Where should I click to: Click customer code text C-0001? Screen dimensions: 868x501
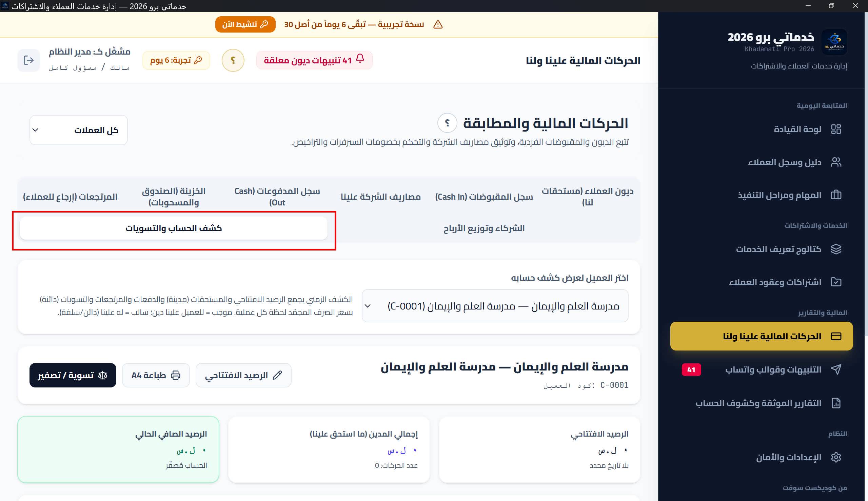point(614,385)
